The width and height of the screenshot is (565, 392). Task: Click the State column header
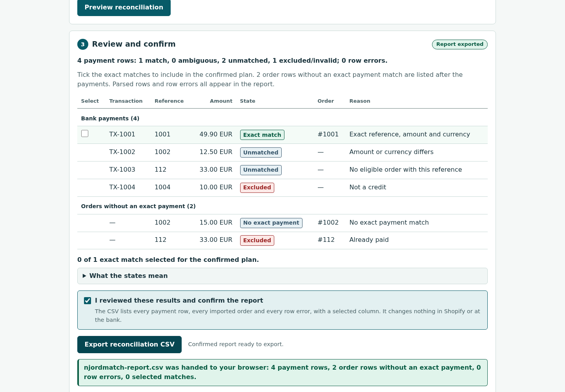tap(248, 101)
